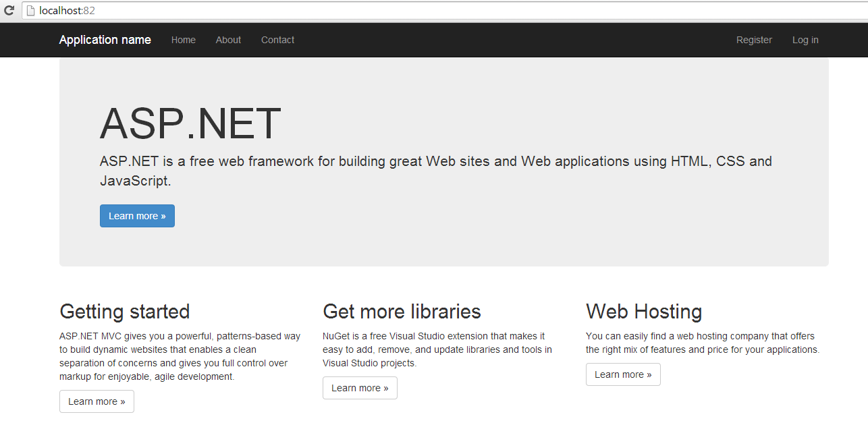Click the large ASP.NET heading

[190, 123]
